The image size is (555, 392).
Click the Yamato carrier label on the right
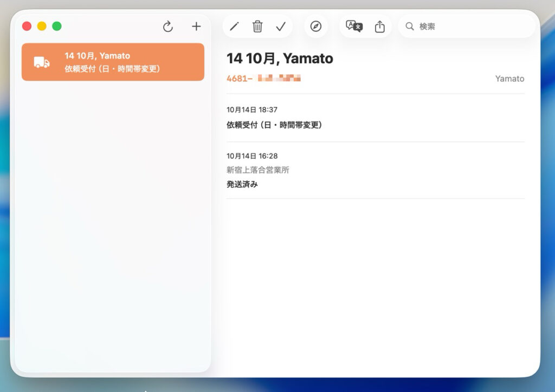click(x=509, y=79)
